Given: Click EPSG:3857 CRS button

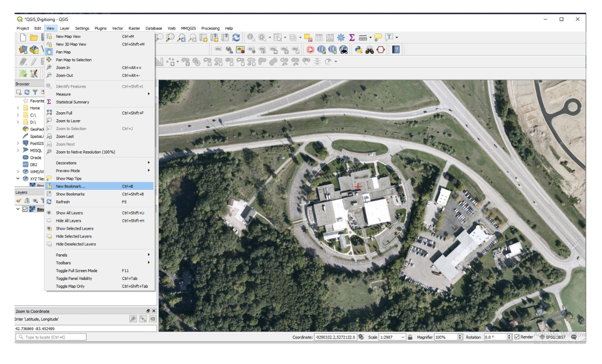Looking at the screenshot, I should (553, 337).
